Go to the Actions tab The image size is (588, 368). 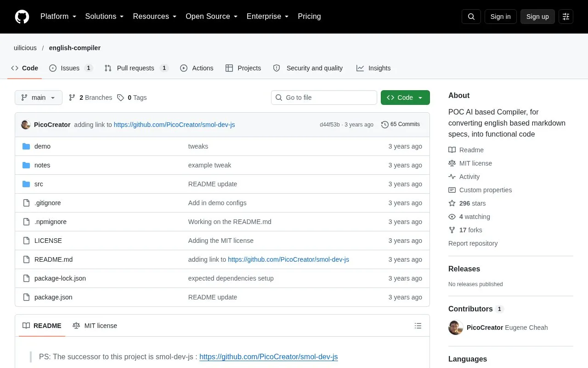(197, 68)
